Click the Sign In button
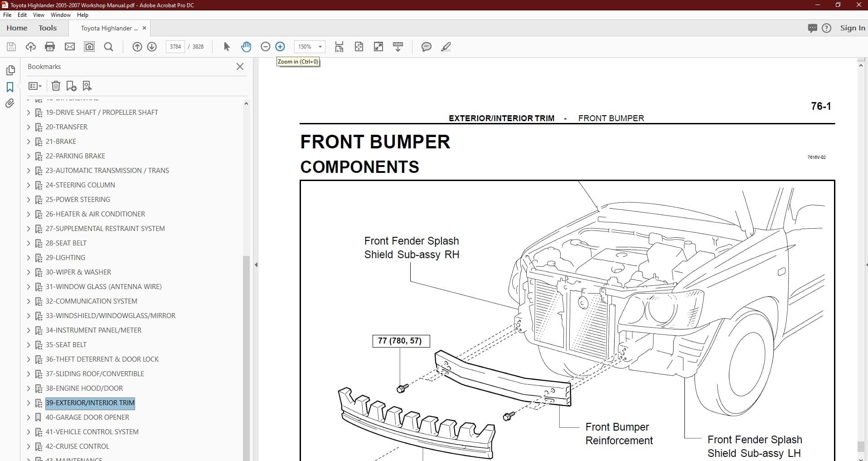 coord(853,28)
